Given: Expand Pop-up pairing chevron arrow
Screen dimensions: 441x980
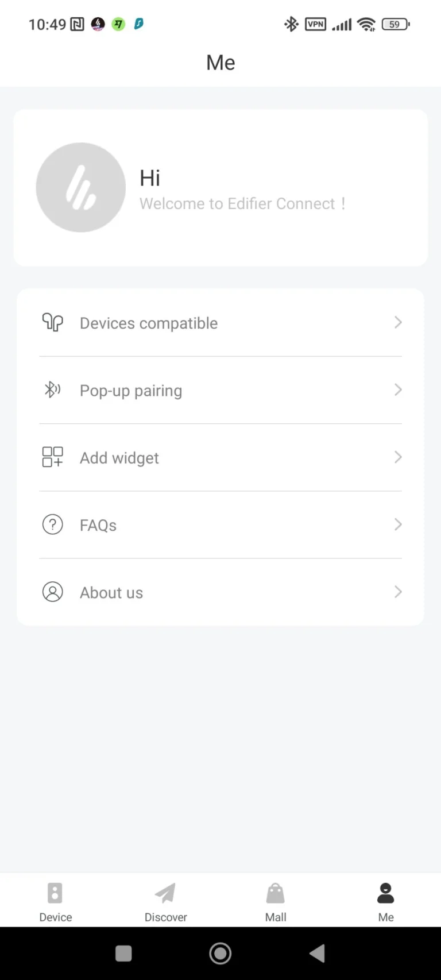Looking at the screenshot, I should click(x=398, y=390).
